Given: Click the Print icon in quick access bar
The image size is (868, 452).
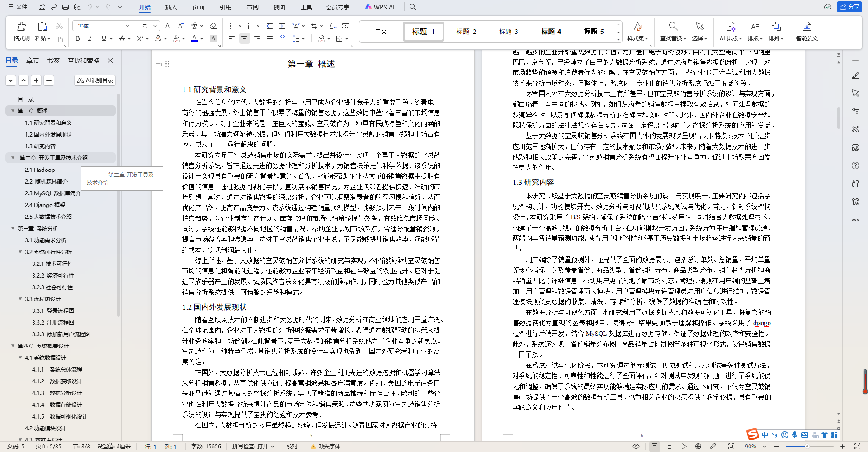Looking at the screenshot, I should coord(66,7).
